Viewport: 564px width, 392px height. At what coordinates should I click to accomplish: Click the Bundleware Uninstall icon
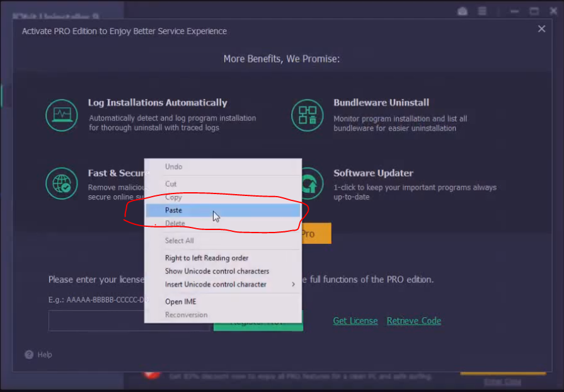(307, 115)
